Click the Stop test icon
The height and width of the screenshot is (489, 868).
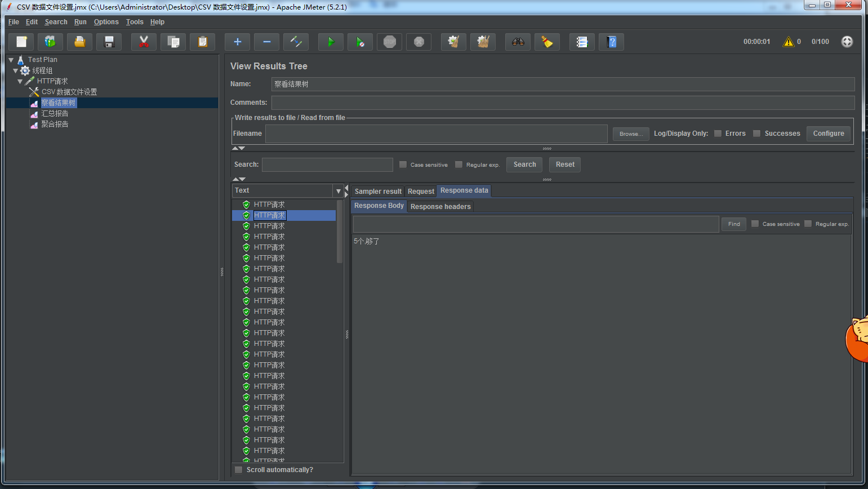pyautogui.click(x=389, y=42)
